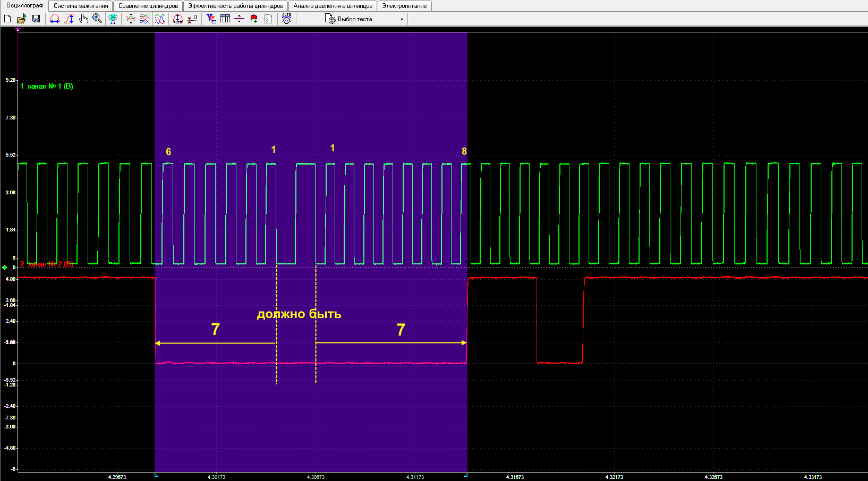This screenshot has height=481, width=868.
Task: Open the filter funnel settings icon
Action: pyautogui.click(x=211, y=19)
